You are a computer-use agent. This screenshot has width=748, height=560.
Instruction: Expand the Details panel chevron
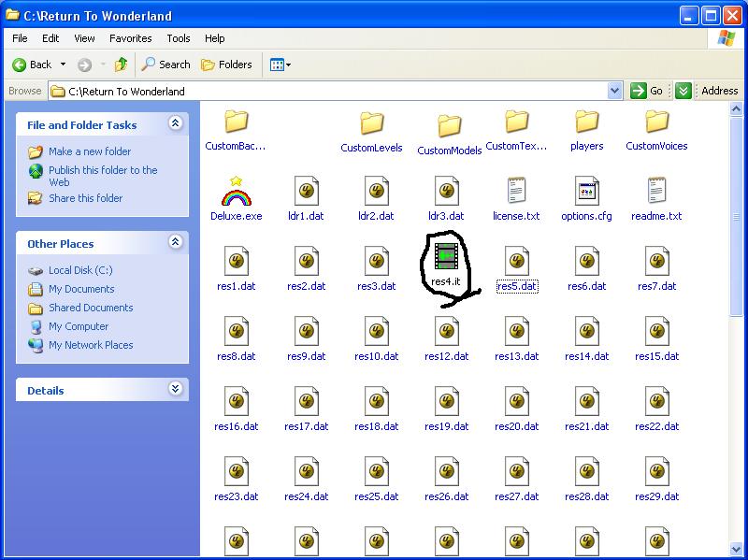click(175, 389)
